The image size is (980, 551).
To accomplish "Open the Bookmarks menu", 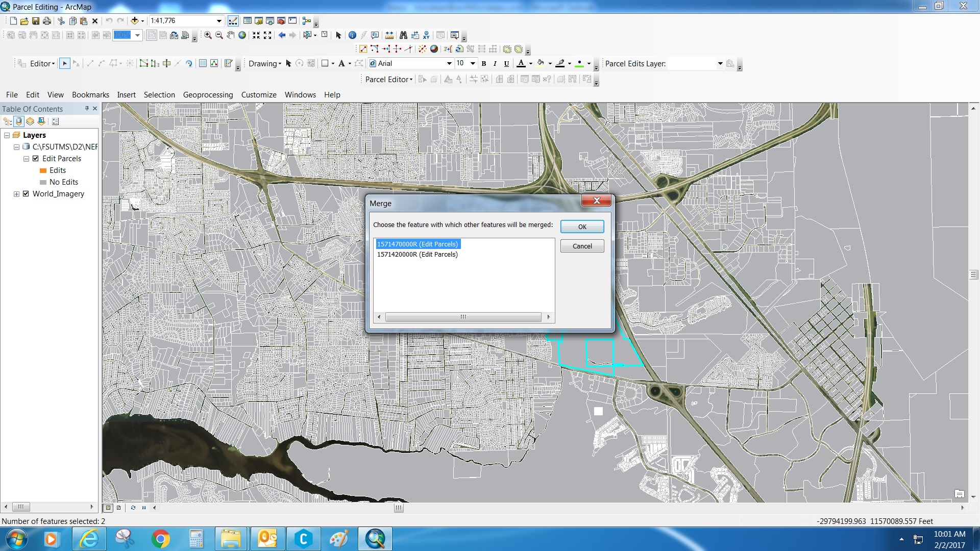I will pos(90,95).
